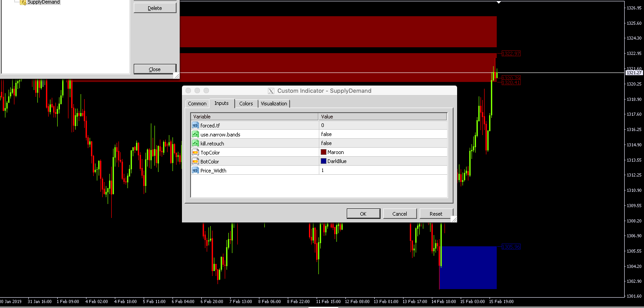Click the 1326.95 price scale label

point(634,8)
